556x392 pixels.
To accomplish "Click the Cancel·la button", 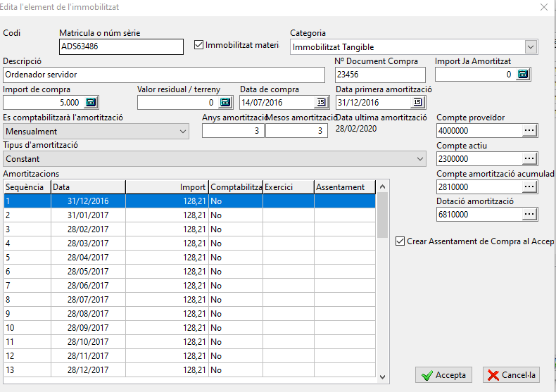I will (512, 375).
